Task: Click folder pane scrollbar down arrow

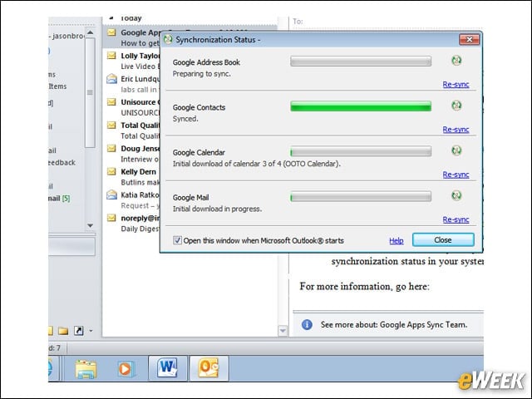Action: (x=90, y=225)
